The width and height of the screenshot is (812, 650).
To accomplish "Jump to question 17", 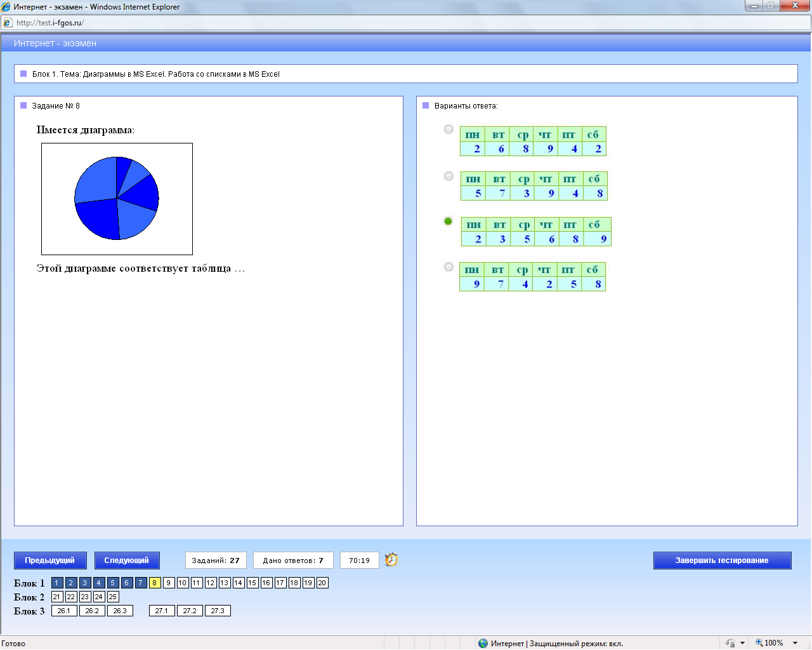I will click(280, 583).
